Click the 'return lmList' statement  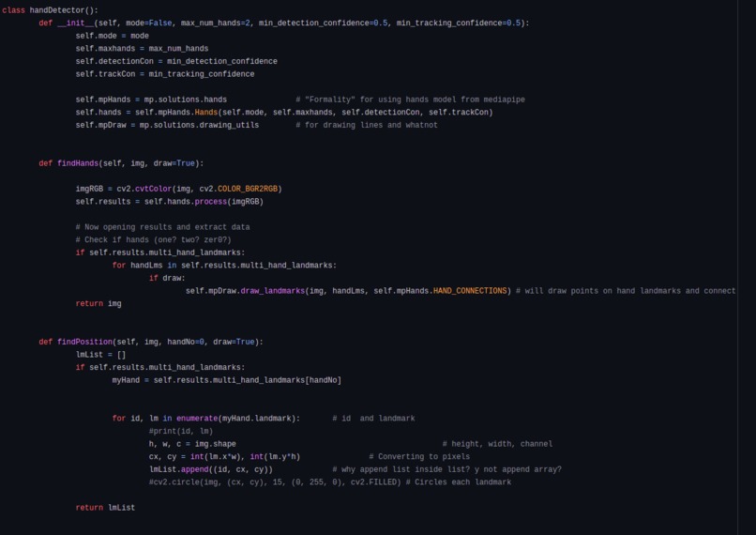click(x=105, y=508)
